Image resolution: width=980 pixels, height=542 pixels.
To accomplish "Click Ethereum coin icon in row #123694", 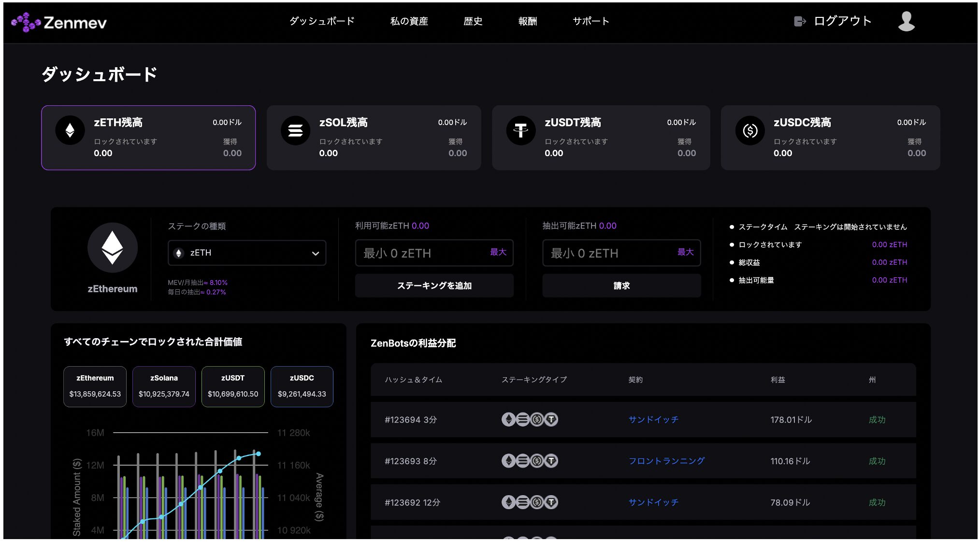I will 508,419.
